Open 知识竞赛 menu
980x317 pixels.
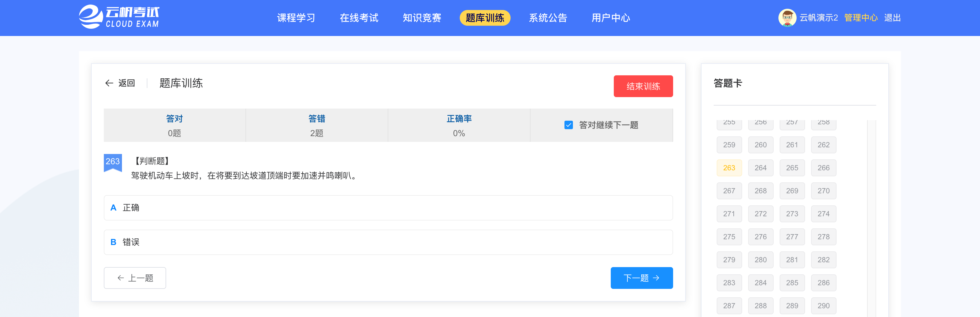click(x=422, y=18)
